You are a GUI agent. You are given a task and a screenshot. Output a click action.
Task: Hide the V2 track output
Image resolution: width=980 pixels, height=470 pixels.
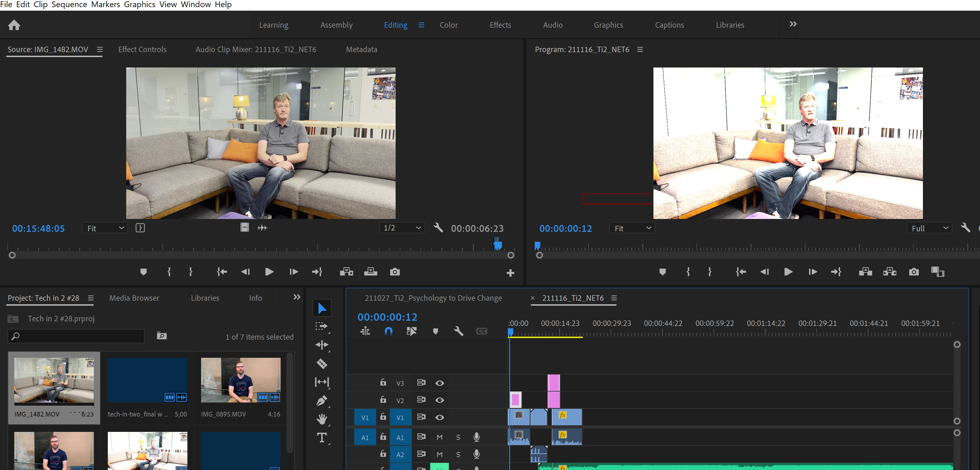440,400
